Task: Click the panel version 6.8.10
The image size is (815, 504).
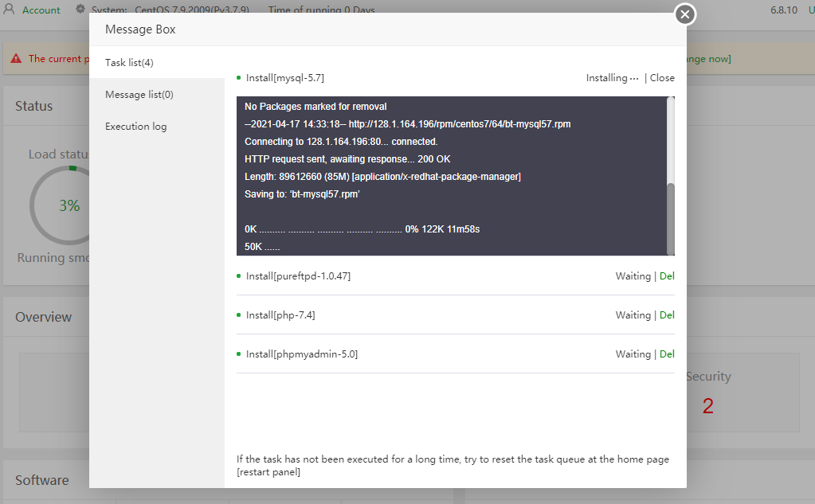Action: tap(783, 10)
